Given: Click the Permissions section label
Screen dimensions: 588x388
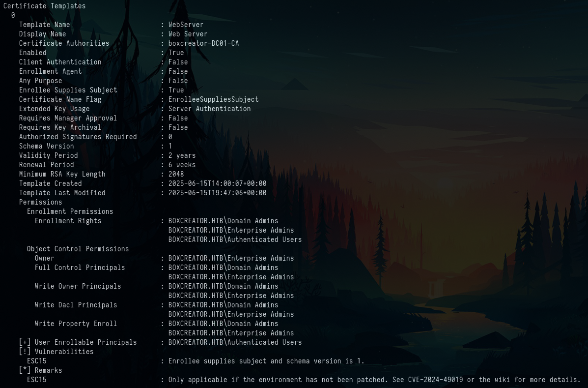Looking at the screenshot, I should click(x=40, y=202).
